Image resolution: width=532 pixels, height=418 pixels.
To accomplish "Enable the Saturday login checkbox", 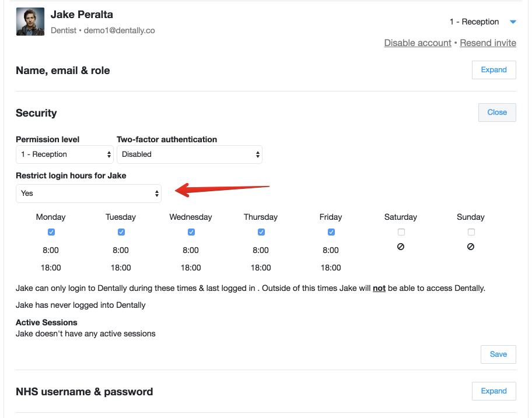I will [401, 232].
